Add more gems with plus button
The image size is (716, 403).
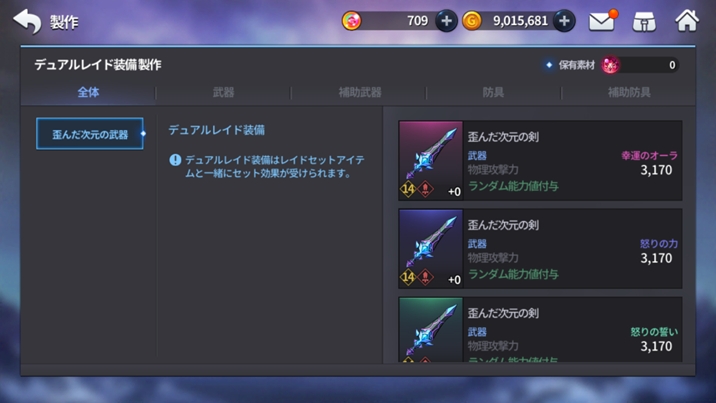[446, 21]
